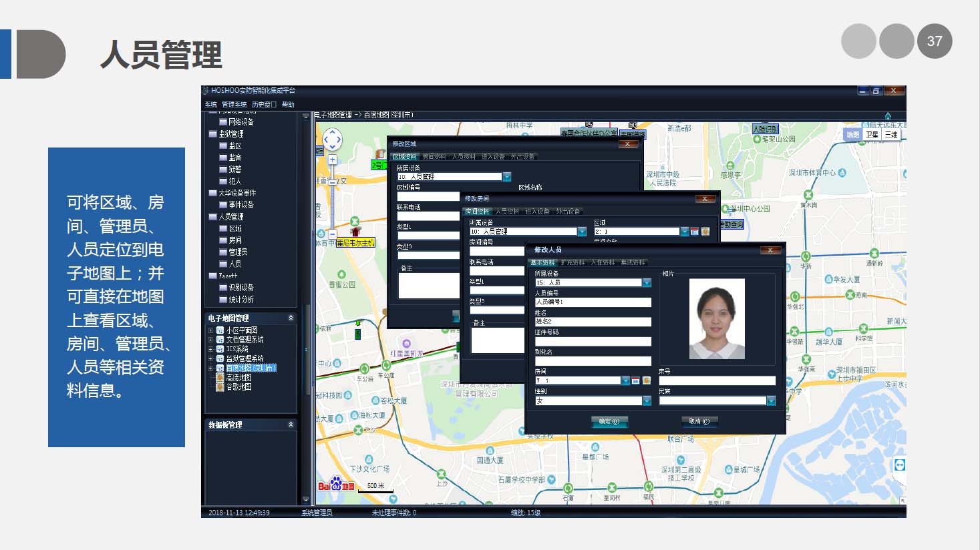This screenshot has width=980, height=550.
Task: Collapse the 电子地图管理 panel
Action: point(291,318)
